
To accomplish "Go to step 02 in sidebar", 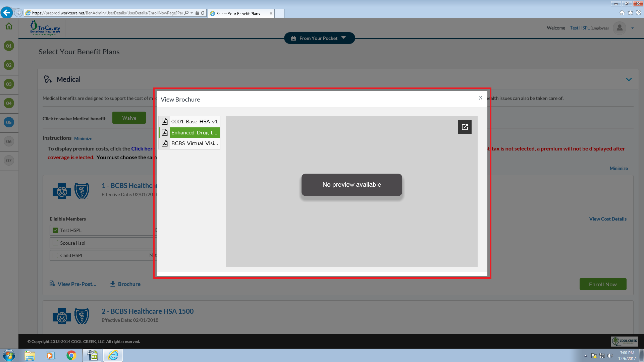I will tap(9, 65).
